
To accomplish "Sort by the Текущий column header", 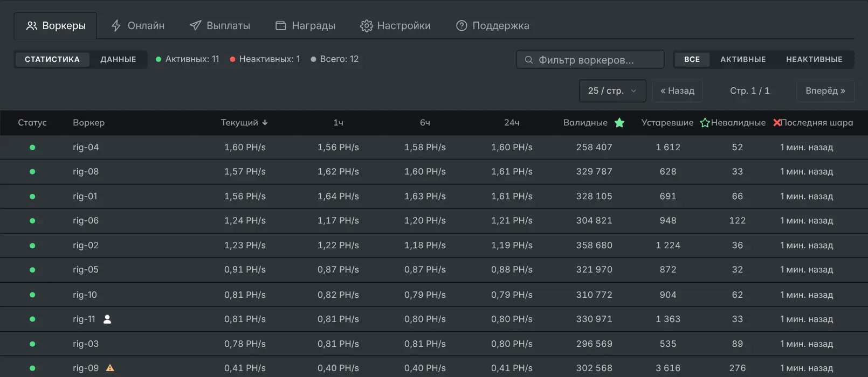I will [239, 123].
